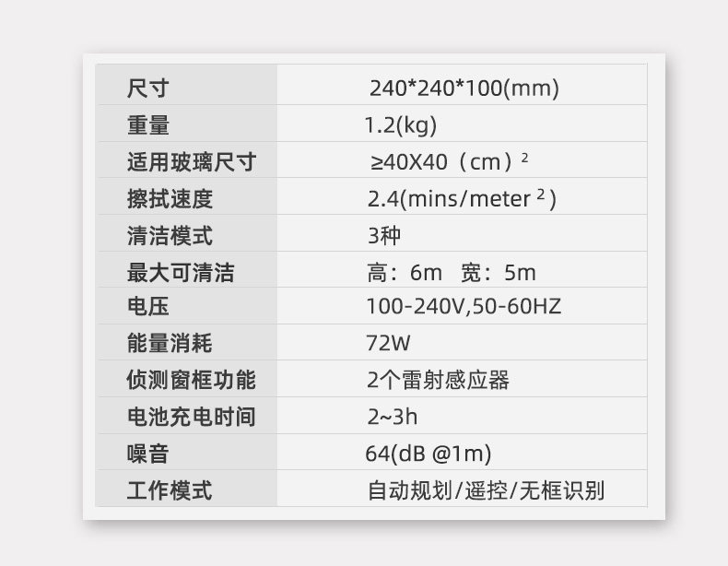Click the 适用玻璃尺寸 label
The width and height of the screenshot is (728, 566).
point(191,162)
